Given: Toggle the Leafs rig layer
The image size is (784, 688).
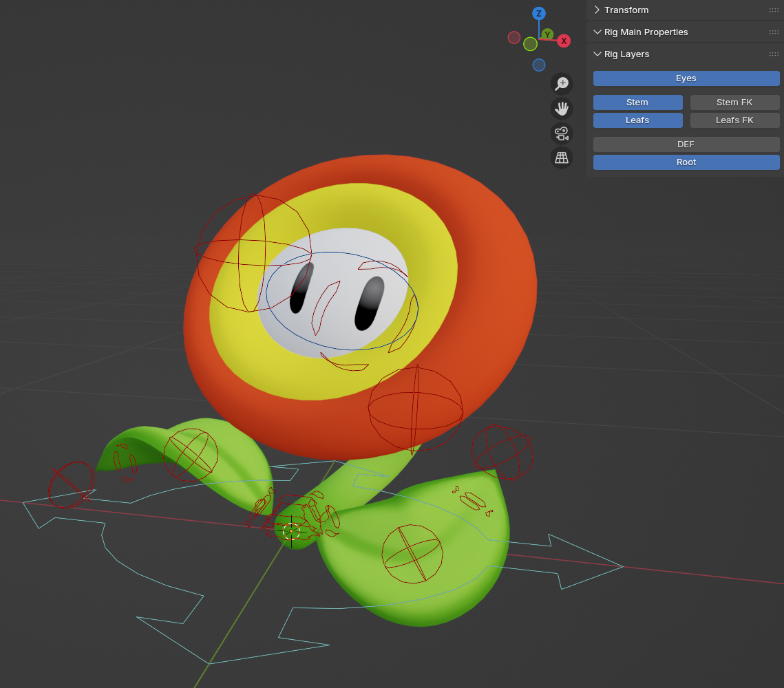Looking at the screenshot, I should click(x=637, y=120).
